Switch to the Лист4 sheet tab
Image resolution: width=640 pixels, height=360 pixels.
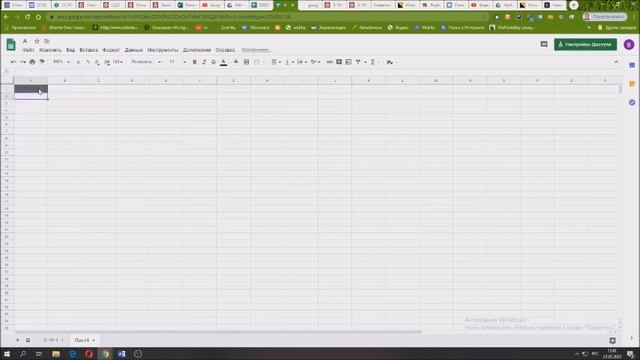click(84, 340)
